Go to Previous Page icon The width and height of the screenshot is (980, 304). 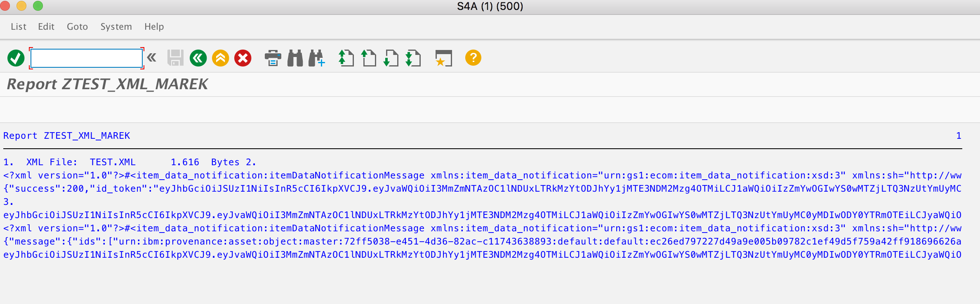click(x=369, y=58)
